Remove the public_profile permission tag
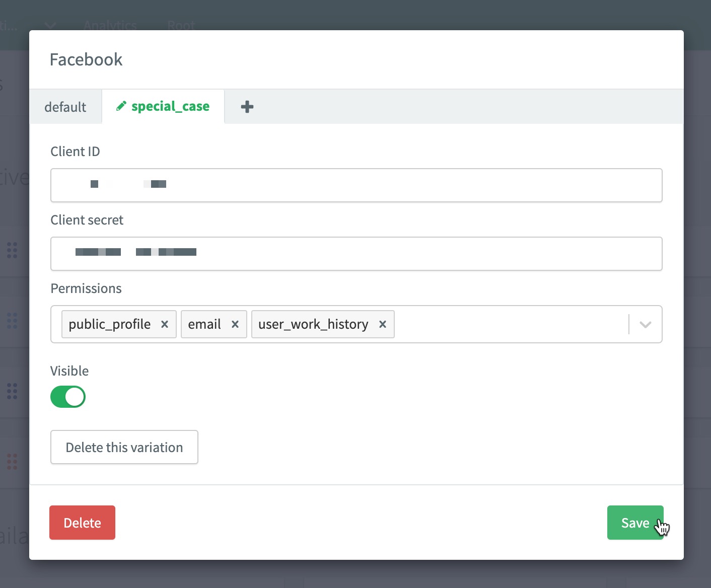Image resolution: width=711 pixels, height=588 pixels. [164, 324]
